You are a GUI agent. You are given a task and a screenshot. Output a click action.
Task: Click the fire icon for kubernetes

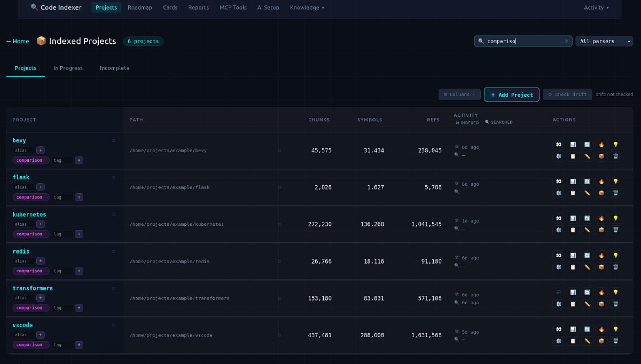click(x=601, y=218)
